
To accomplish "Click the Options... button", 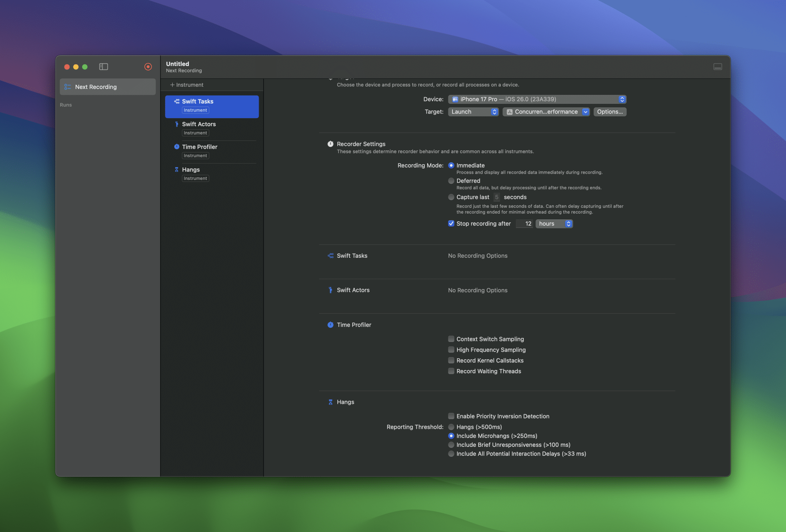I will [609, 112].
